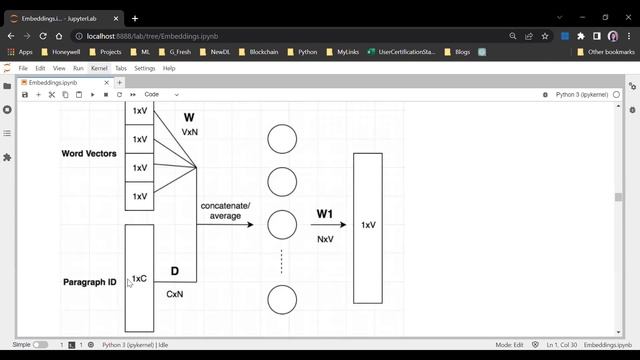
Task: Click Python 3 (ipykernel) | Idle status
Action: [x=135, y=345]
